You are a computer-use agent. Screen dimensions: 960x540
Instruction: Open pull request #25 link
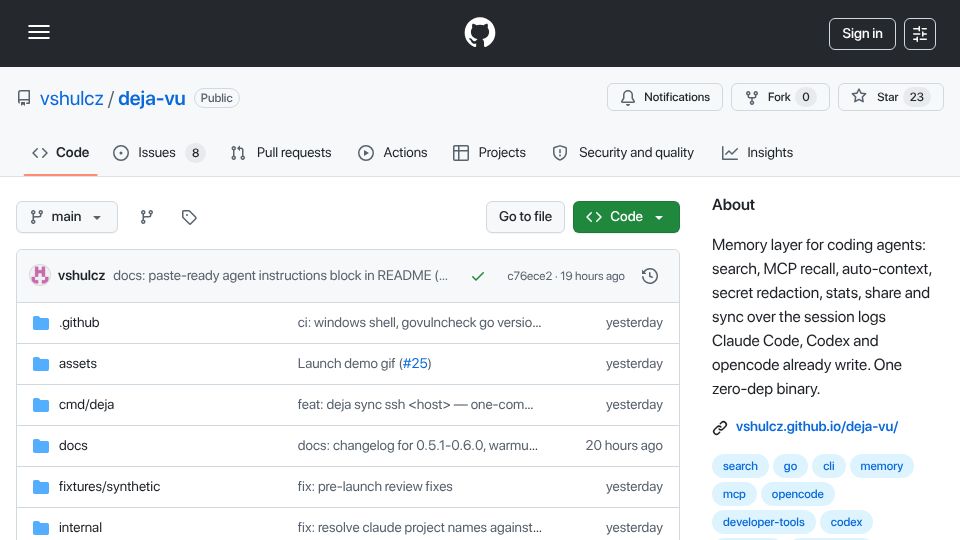point(415,364)
